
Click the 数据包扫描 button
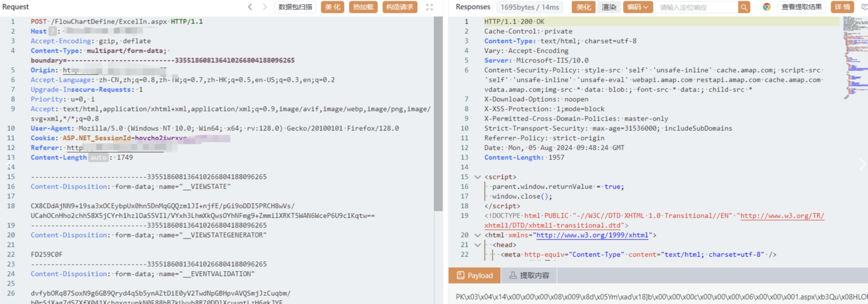click(296, 7)
